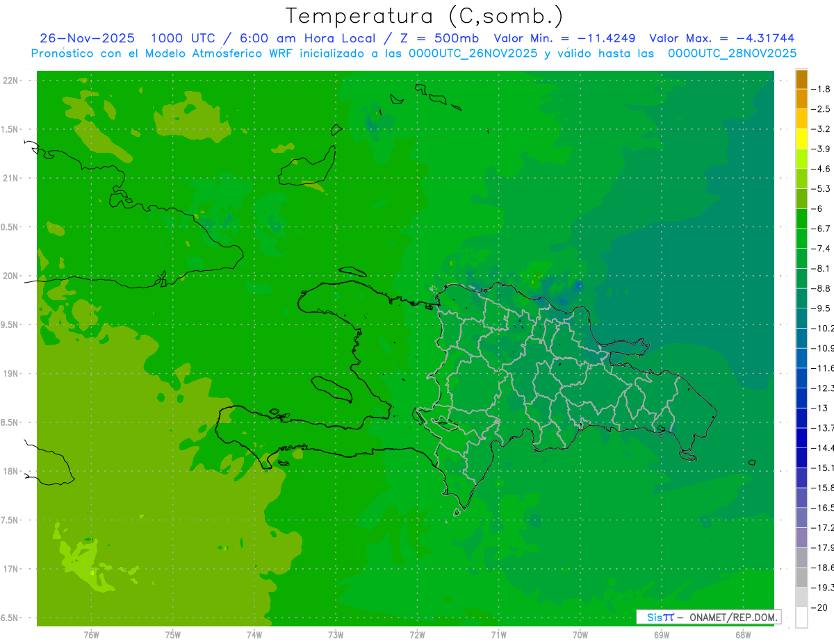Screen dimensions: 834x644
Task: Click the "19N" latitude axis label
Action: tap(11, 373)
